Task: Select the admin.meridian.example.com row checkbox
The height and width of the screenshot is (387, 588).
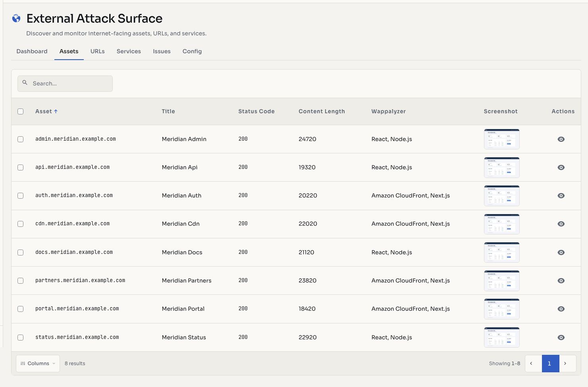Action: coord(21,139)
